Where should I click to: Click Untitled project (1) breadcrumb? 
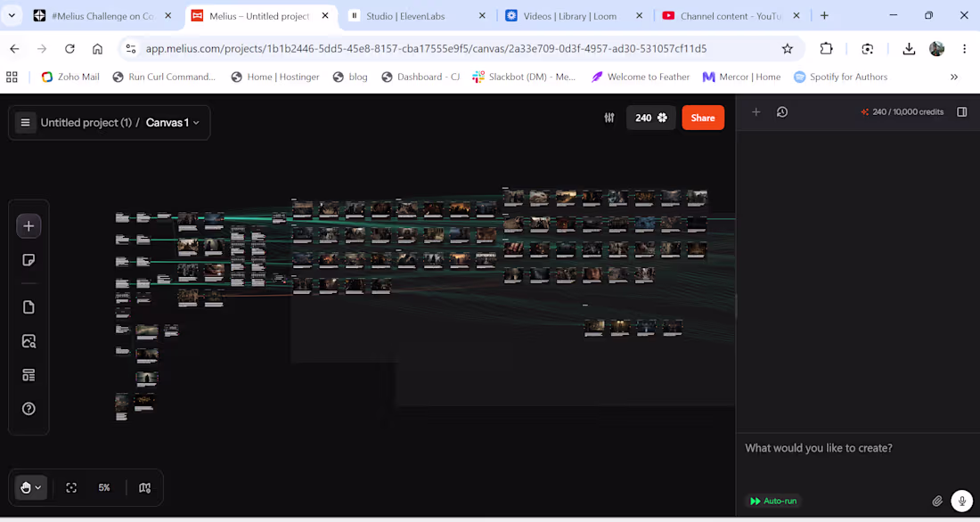[86, 123]
